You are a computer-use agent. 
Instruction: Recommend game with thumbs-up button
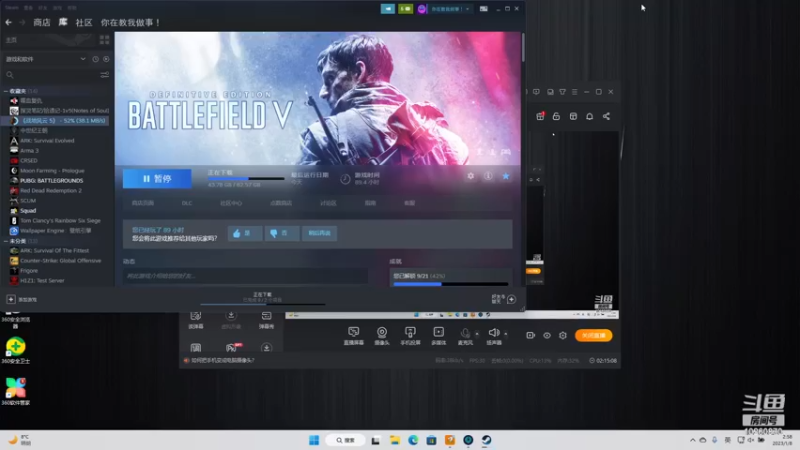click(x=245, y=233)
